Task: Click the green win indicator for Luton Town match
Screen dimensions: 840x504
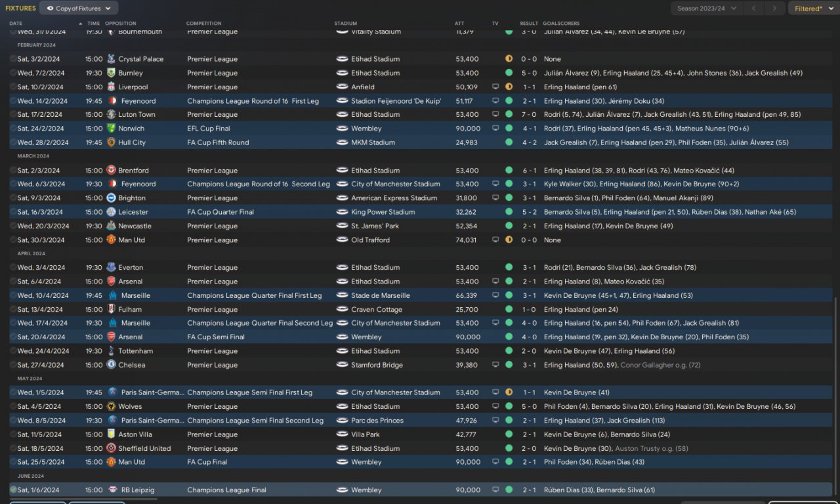Action: 509,115
